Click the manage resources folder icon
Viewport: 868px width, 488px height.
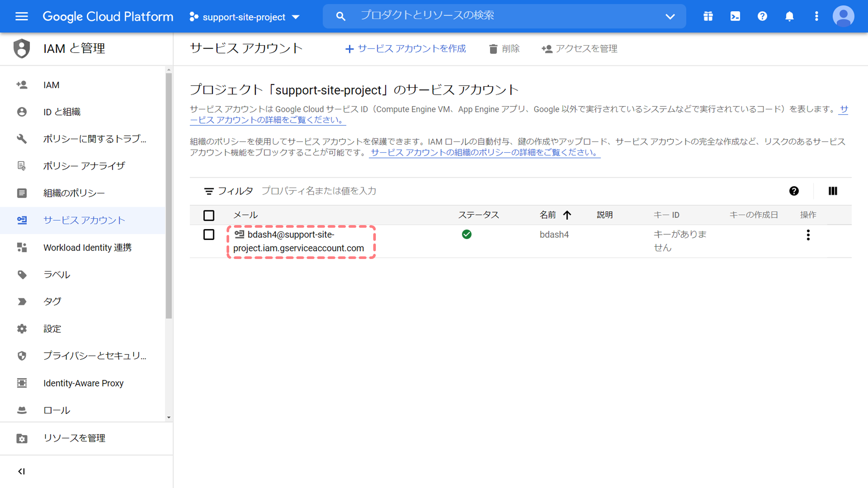coord(22,438)
